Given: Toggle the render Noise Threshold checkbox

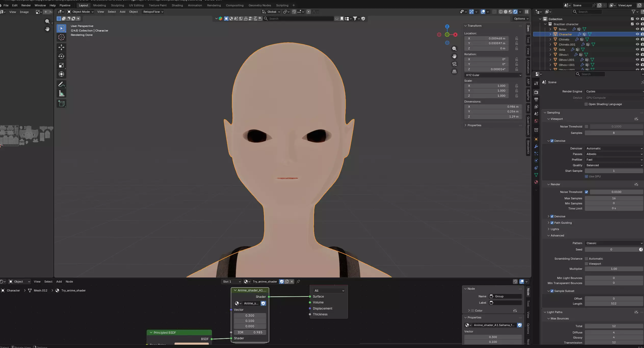Looking at the screenshot, I should click(x=586, y=192).
